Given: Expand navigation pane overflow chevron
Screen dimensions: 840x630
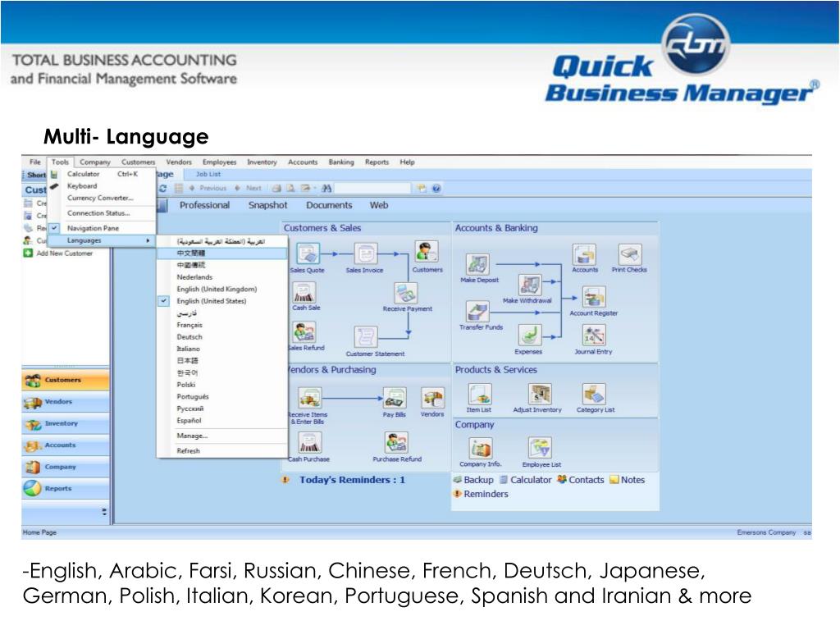Looking at the screenshot, I should pos(104,512).
